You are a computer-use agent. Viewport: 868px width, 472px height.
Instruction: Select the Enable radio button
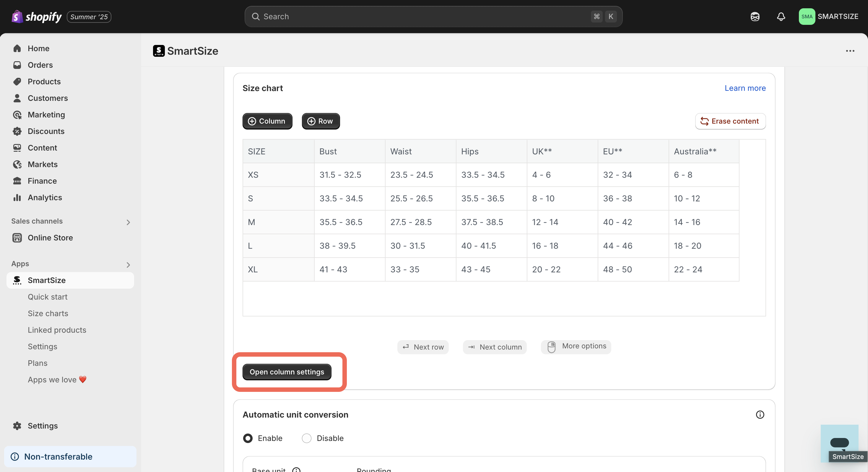coord(248,438)
